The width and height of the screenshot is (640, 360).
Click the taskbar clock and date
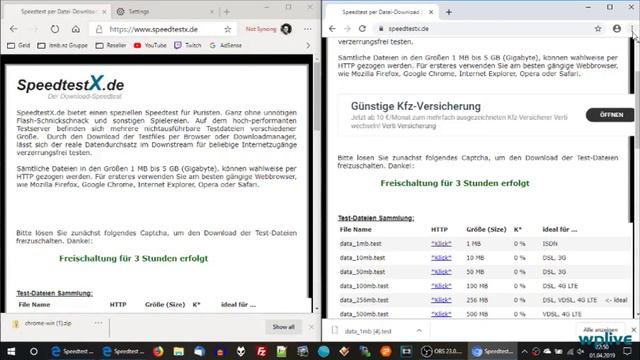pyautogui.click(x=602, y=351)
